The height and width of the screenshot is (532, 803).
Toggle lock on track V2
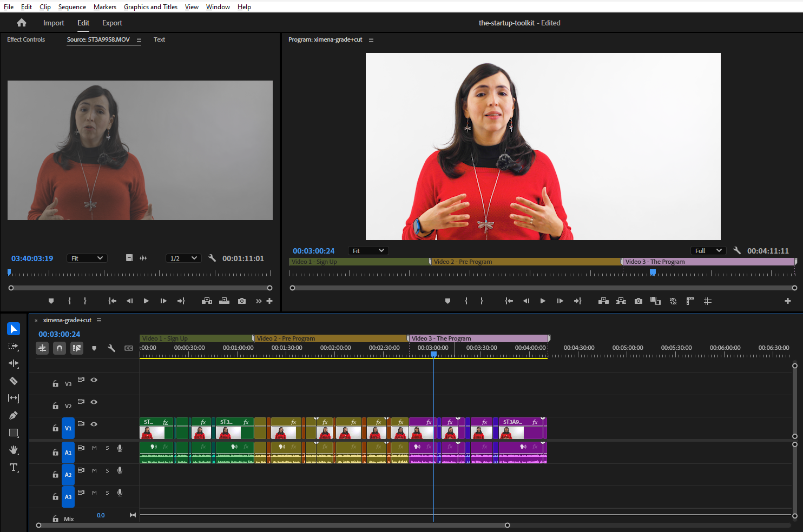(55, 406)
